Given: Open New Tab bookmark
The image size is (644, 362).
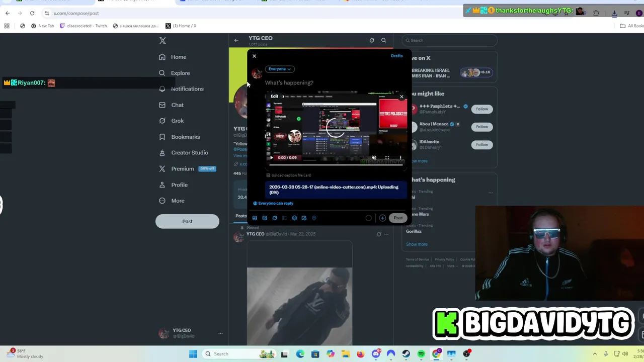Looking at the screenshot, I should [x=42, y=26].
